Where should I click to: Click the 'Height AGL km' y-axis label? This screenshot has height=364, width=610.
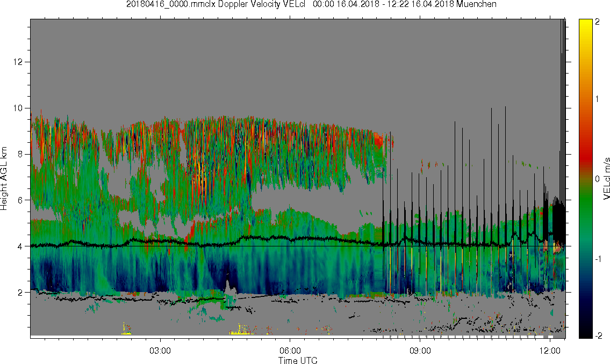pos(4,179)
